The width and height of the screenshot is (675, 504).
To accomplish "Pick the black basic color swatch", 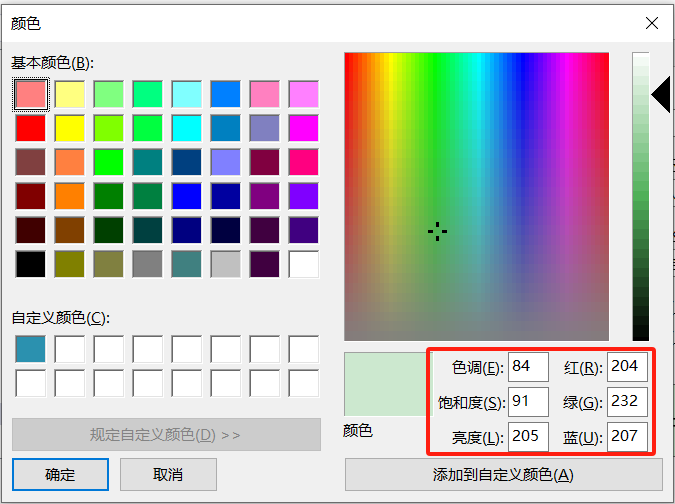I will click(30, 264).
